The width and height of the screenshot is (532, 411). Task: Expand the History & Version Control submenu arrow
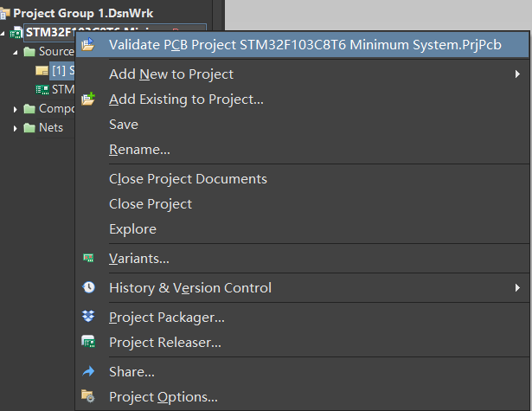[517, 287]
